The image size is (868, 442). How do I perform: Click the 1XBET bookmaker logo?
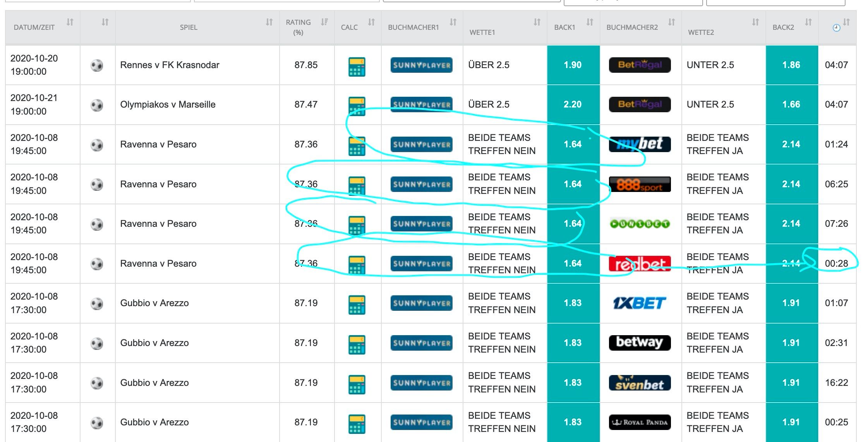tap(640, 303)
